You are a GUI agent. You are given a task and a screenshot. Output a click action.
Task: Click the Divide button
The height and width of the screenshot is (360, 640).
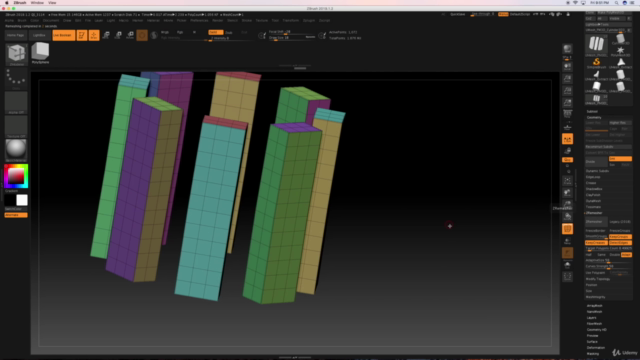[596, 162]
